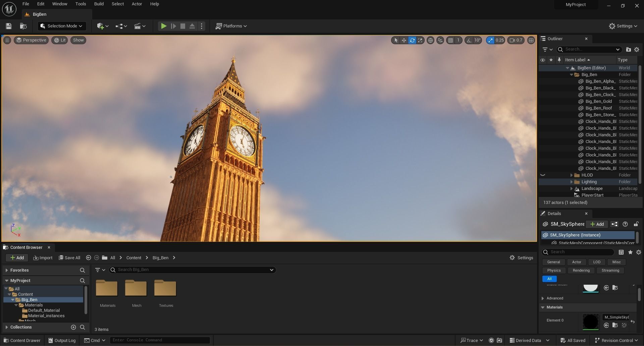Image resolution: width=644 pixels, height=346 pixels.
Task: Toggle hidden visibility of HLOD folder
Action: pos(543,175)
